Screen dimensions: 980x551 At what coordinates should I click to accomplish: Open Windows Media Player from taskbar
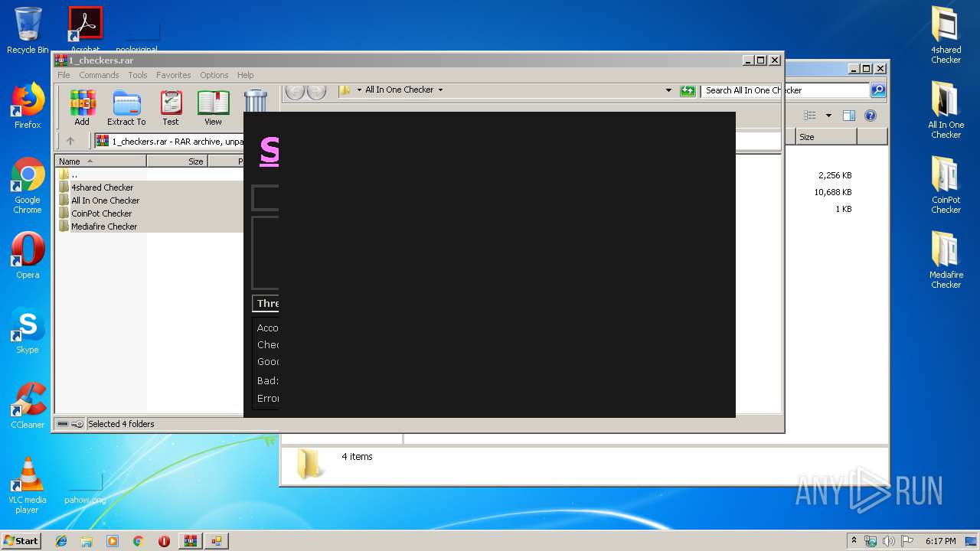[x=113, y=541]
